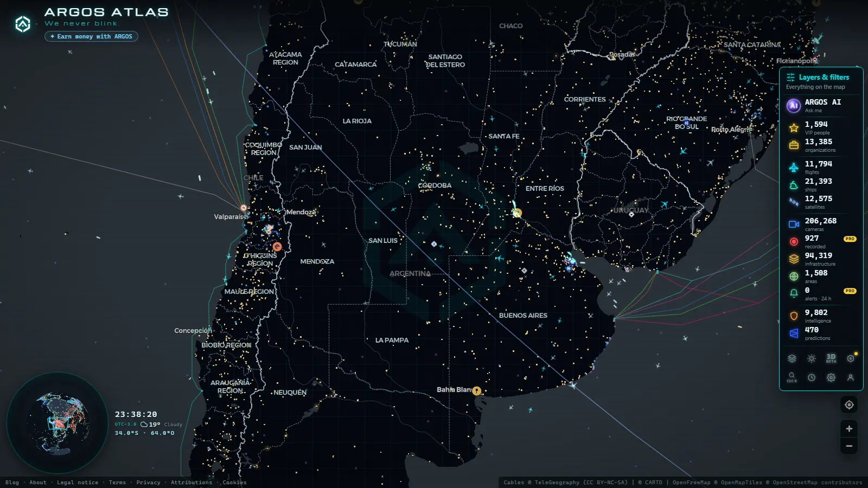Click the PRO badge beside alerts
The width and height of the screenshot is (868, 488).
[x=850, y=291]
